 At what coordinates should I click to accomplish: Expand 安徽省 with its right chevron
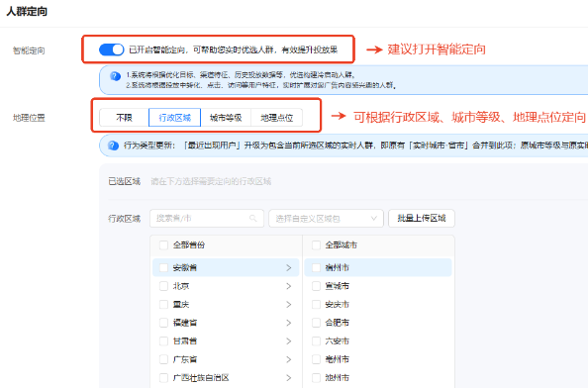(x=289, y=267)
